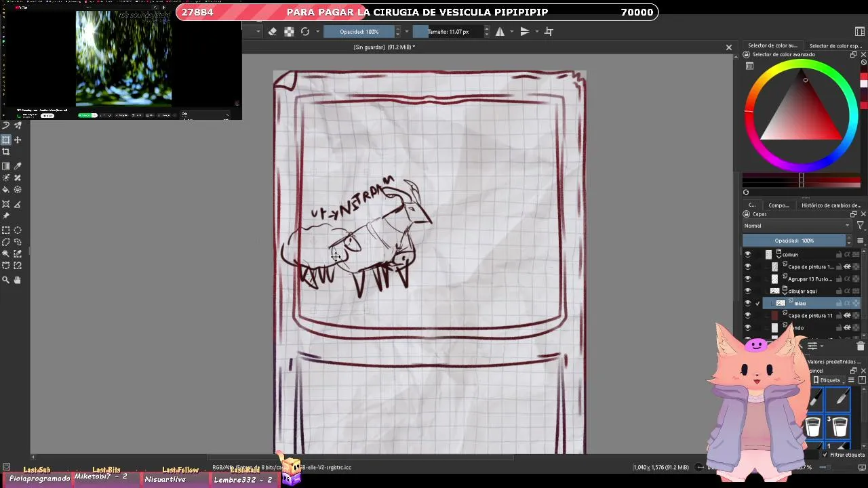Float the Capas docker panel
Image resolution: width=868 pixels, height=488 pixels.
point(853,214)
